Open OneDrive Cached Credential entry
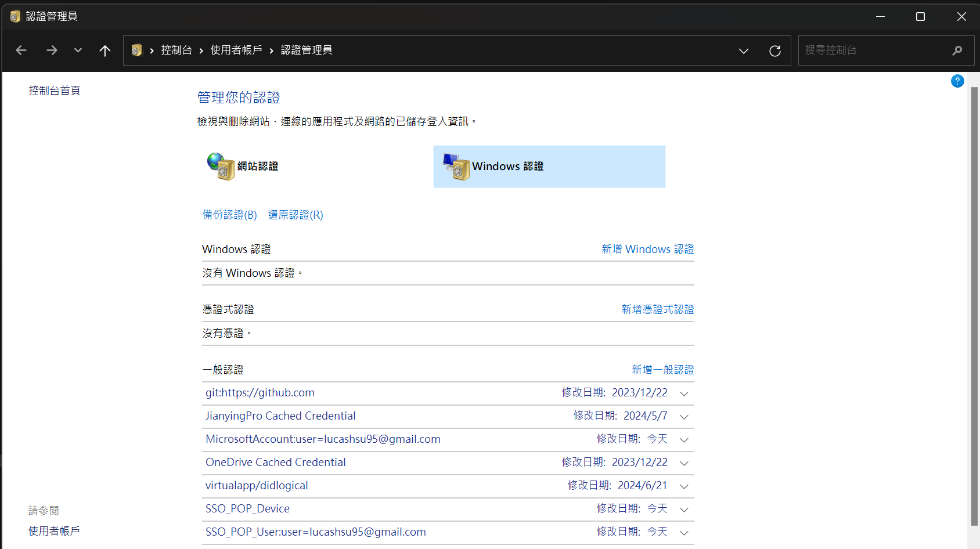 pyautogui.click(x=276, y=463)
